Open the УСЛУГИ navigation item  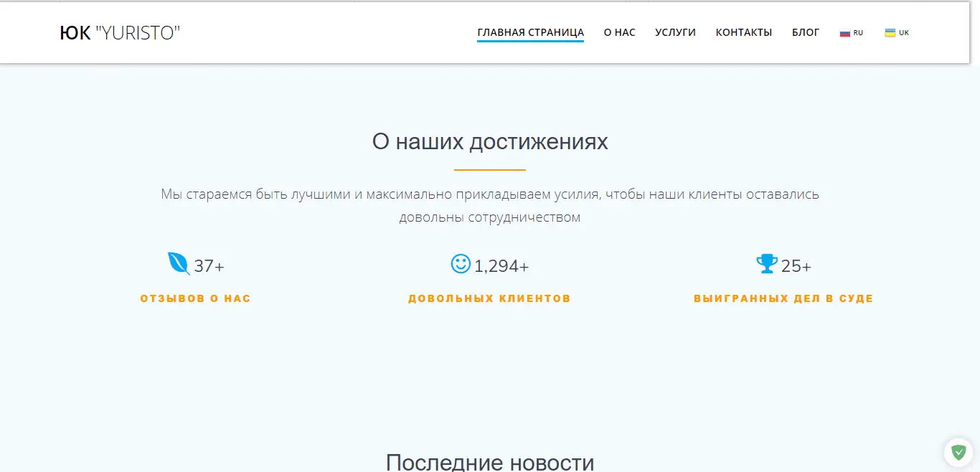pos(675,33)
